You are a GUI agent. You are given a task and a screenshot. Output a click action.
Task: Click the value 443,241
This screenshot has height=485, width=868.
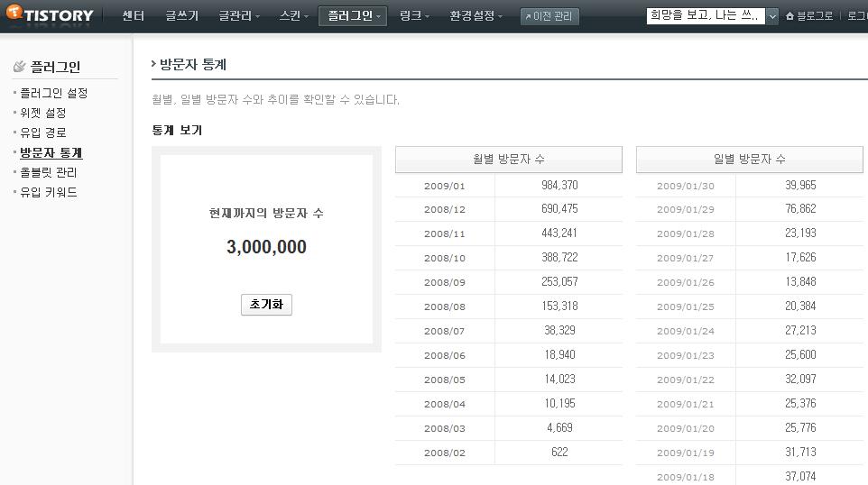[559, 233]
